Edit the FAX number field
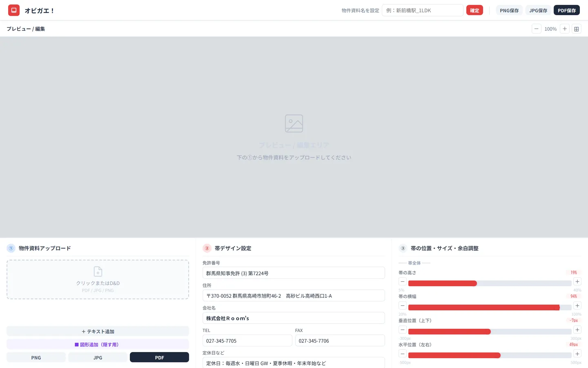 340,341
